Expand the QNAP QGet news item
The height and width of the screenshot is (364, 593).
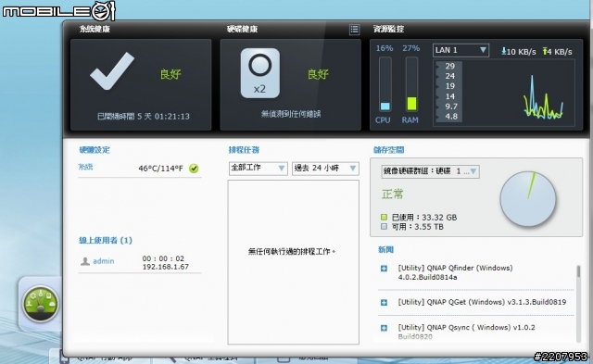[384, 302]
